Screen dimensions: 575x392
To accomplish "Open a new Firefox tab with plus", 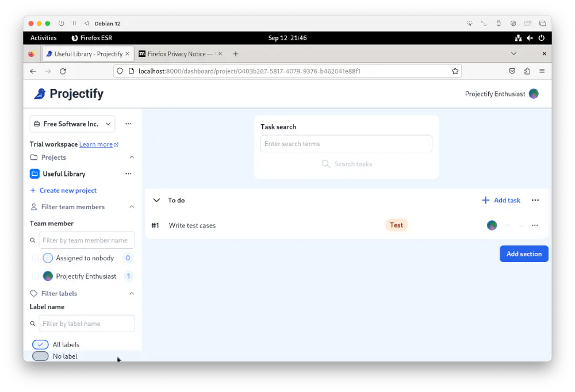I will [x=236, y=54].
